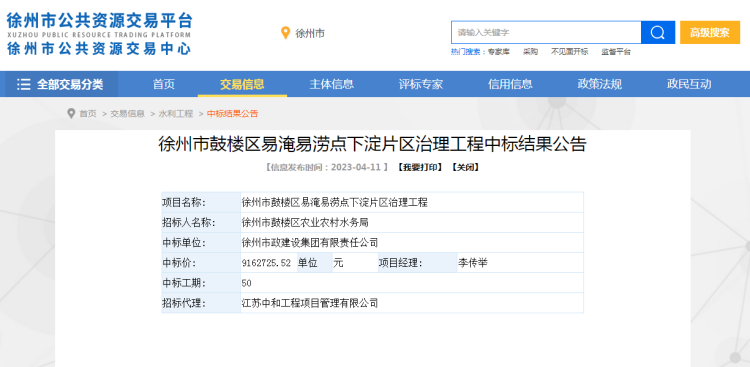Click project manager name 李传举
750x367 pixels.
pyautogui.click(x=473, y=263)
